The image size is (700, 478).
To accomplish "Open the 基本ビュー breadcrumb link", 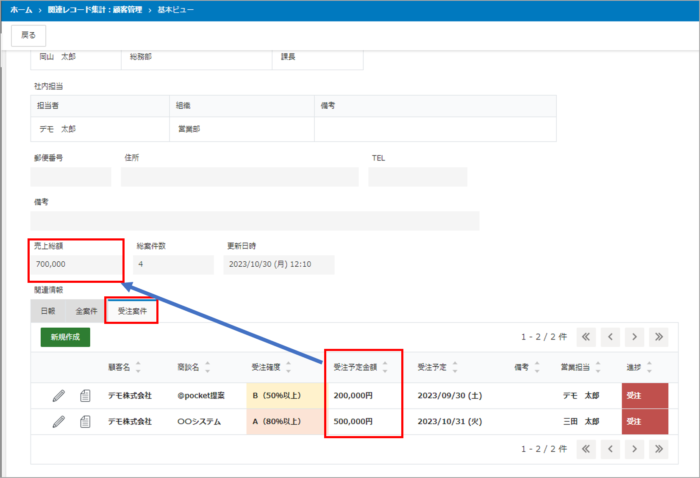I will [175, 10].
